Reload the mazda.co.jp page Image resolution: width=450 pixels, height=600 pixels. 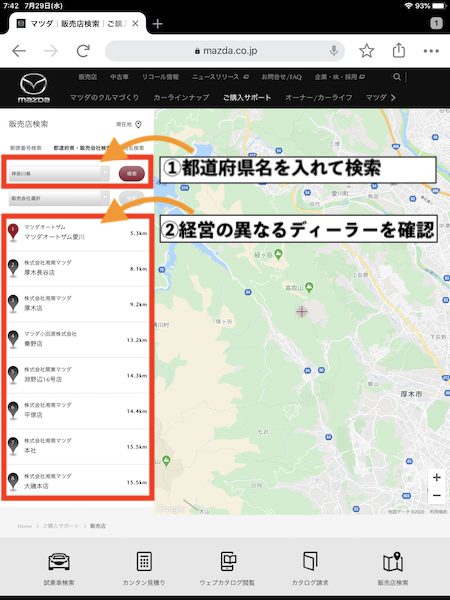point(83,51)
